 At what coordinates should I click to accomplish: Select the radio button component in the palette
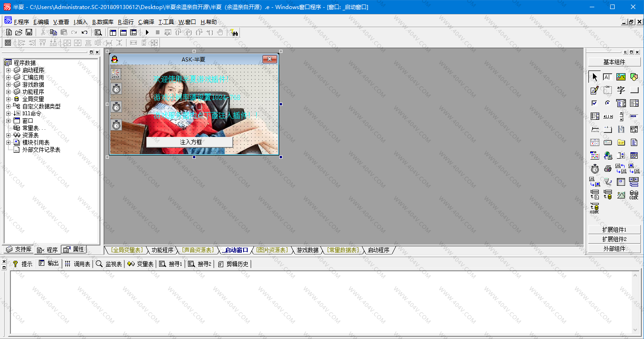tap(608, 104)
